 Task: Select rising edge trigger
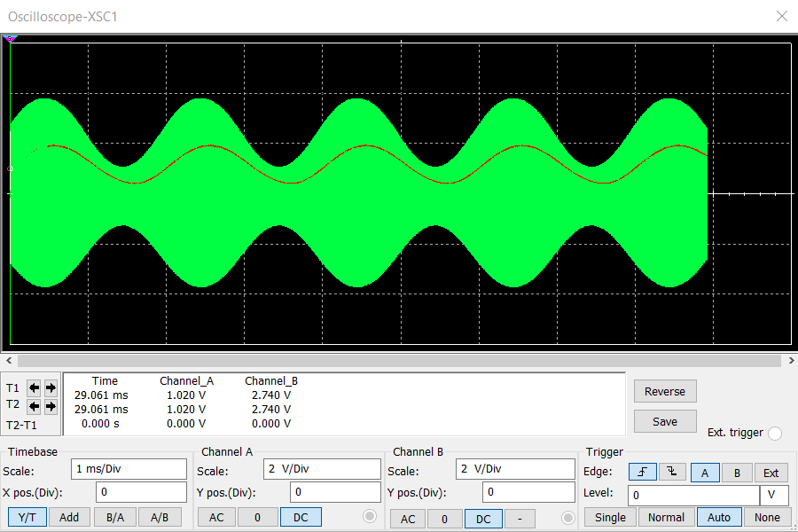pyautogui.click(x=642, y=473)
